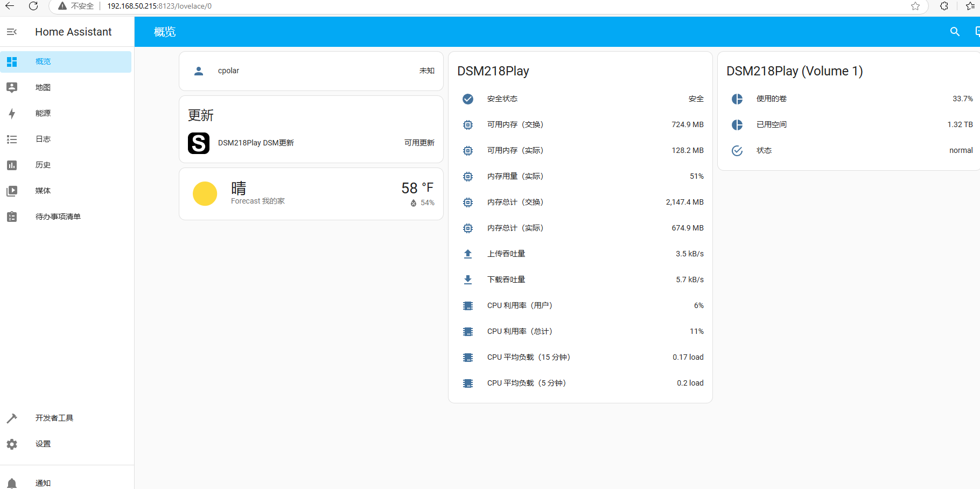This screenshot has height=489, width=980.
Task: Open 开发者工具 developer tools
Action: pos(66,418)
